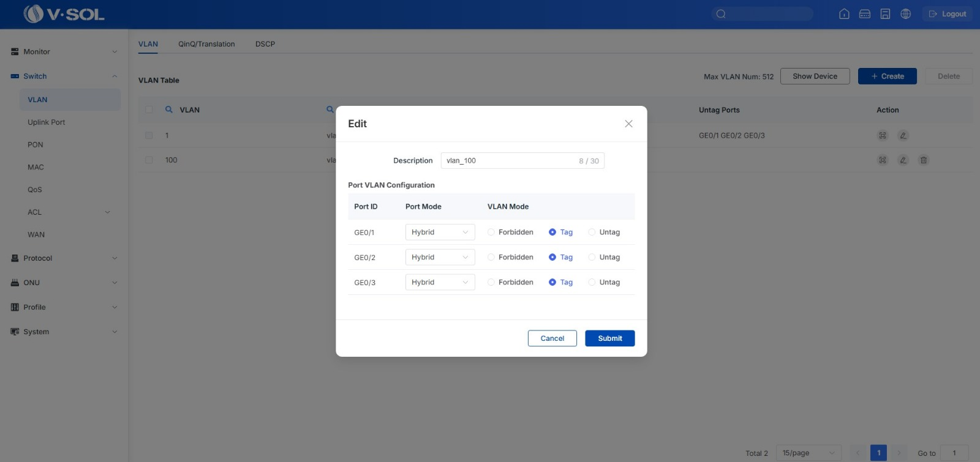This screenshot has width=980, height=462.
Task: Select Tag for port GE0/2
Action: click(x=552, y=258)
